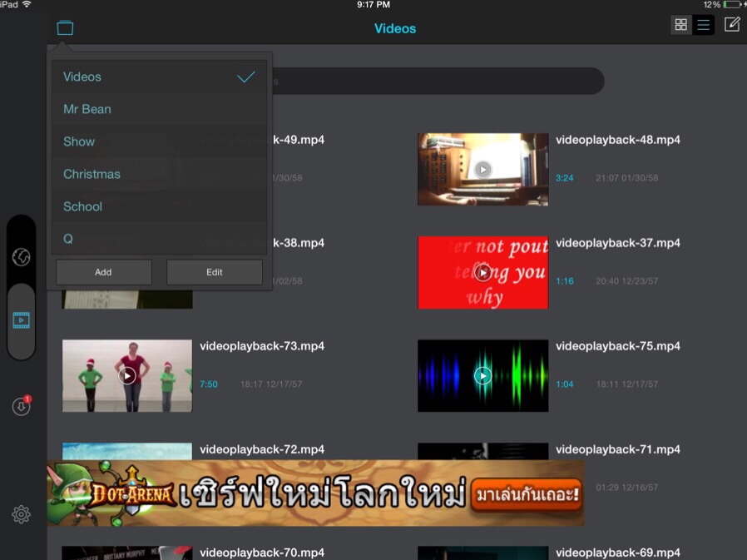Open videoplayback-71.mp4 thumbnail
The height and width of the screenshot is (560, 747).
483,451
